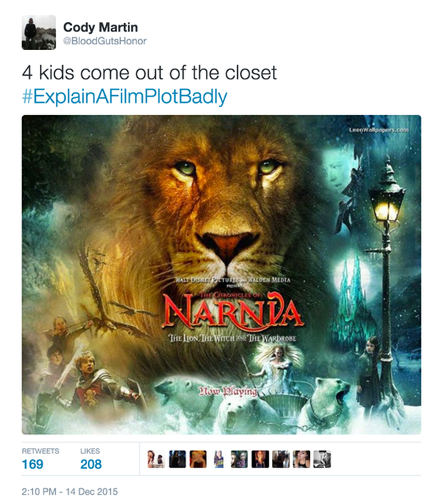View the fifth liker avatar showing two faces
The image size is (443, 504).
click(x=239, y=459)
